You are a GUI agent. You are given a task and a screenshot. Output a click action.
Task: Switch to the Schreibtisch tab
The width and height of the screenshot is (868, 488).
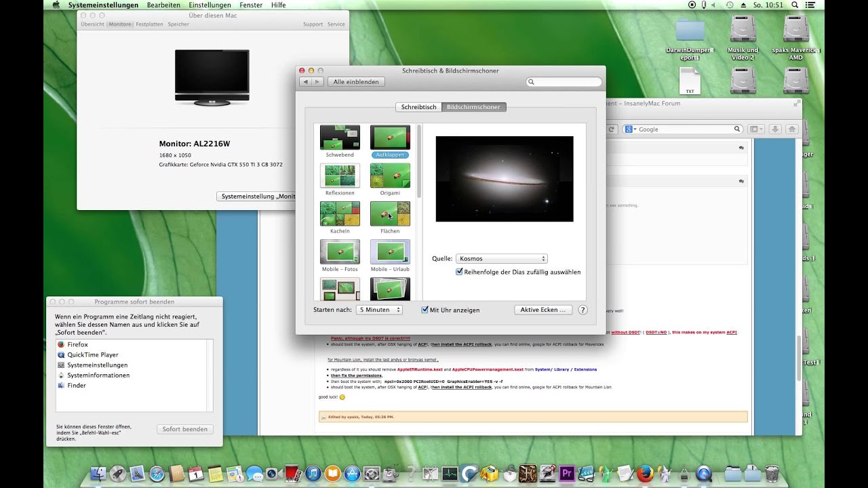point(418,107)
